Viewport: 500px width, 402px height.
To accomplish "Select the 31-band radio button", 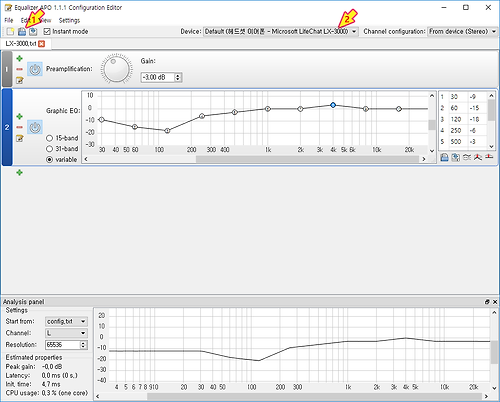I will pyautogui.click(x=49, y=149).
